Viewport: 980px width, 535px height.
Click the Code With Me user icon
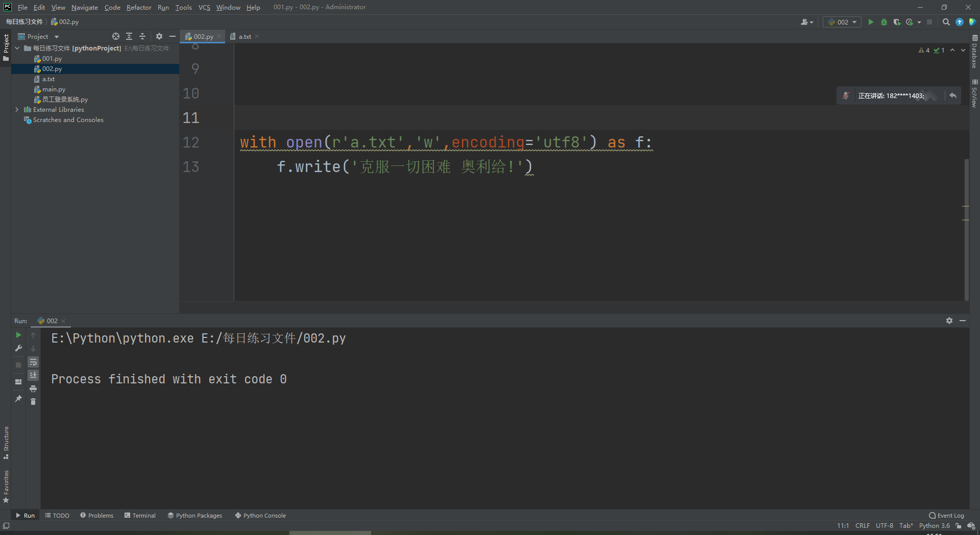coord(804,22)
